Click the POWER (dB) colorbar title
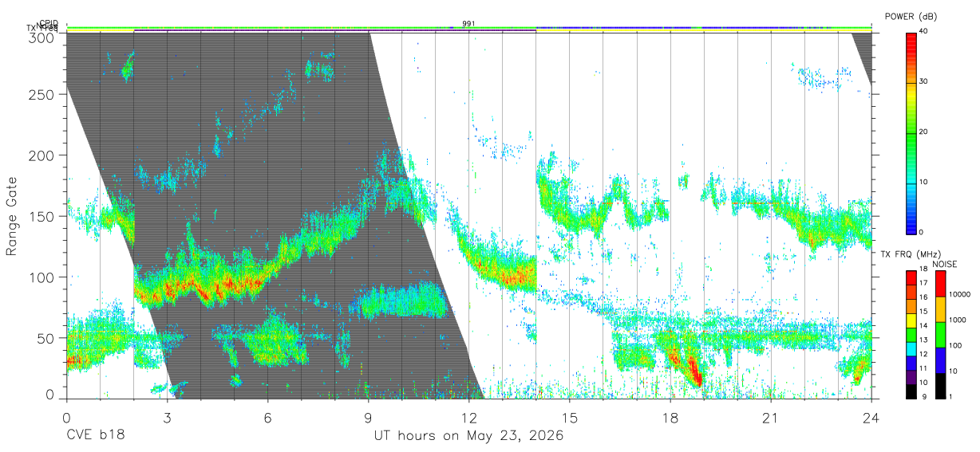Viewport: 980px width, 452px height. click(911, 17)
